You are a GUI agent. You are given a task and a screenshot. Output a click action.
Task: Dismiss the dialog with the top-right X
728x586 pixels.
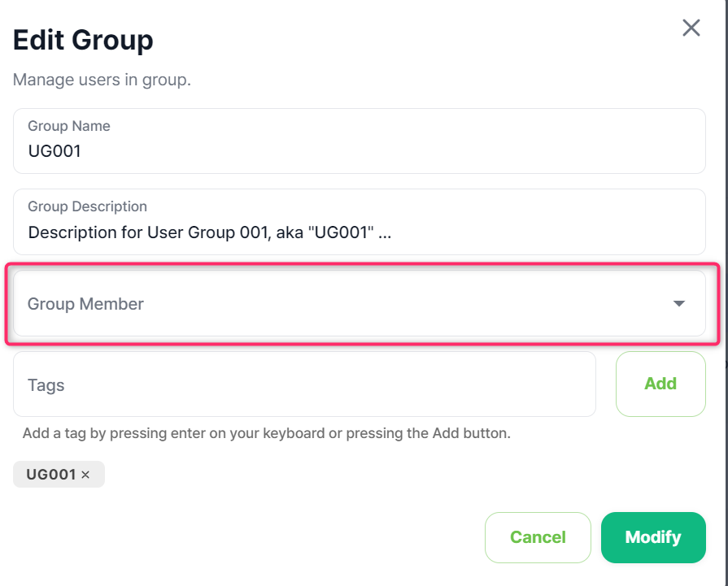pos(691,27)
